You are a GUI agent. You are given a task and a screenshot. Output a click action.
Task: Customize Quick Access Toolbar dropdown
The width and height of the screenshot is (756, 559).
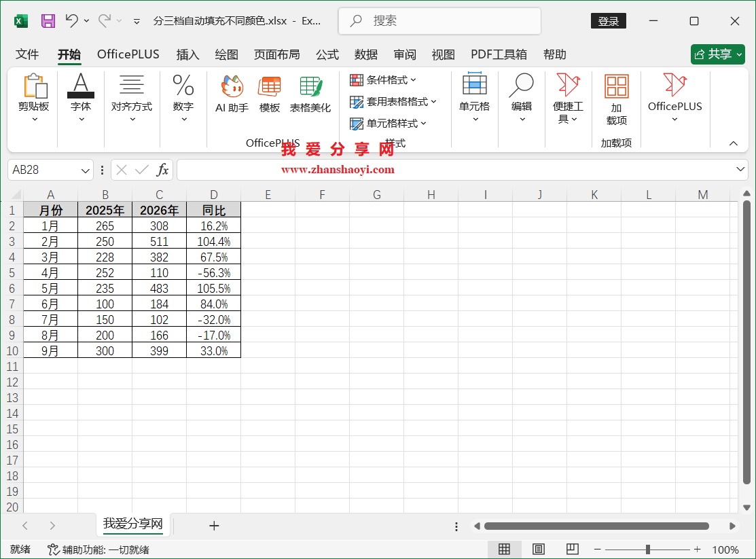tap(137, 21)
